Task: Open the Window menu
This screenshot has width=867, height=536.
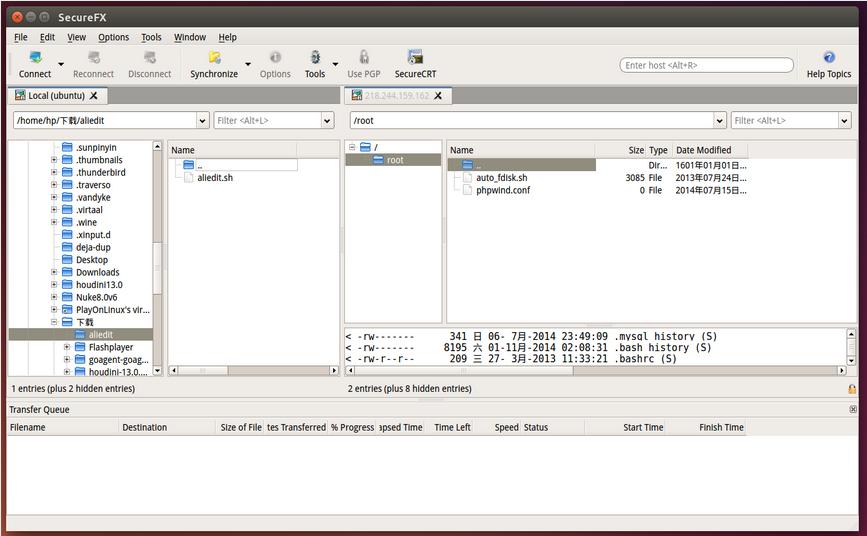Action: [x=190, y=37]
